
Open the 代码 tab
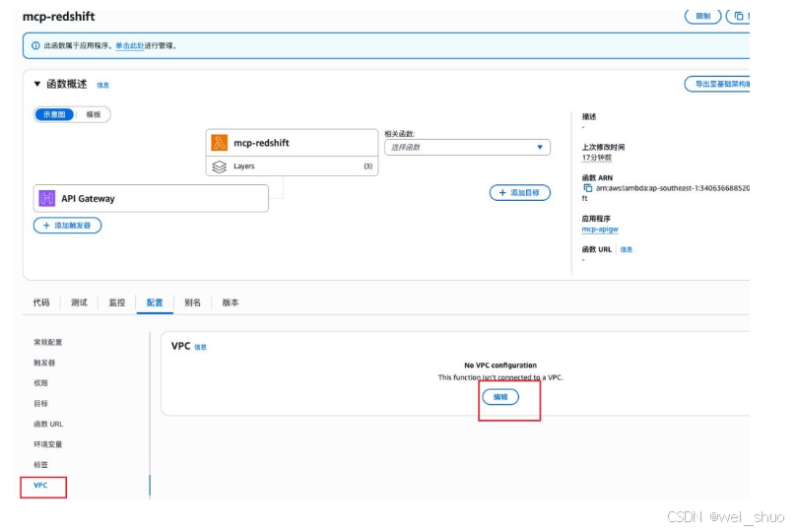(x=41, y=302)
